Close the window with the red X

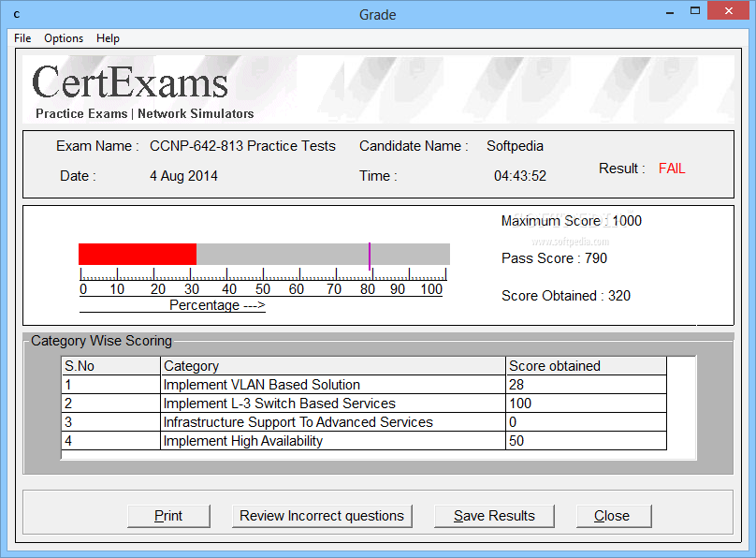(x=729, y=10)
